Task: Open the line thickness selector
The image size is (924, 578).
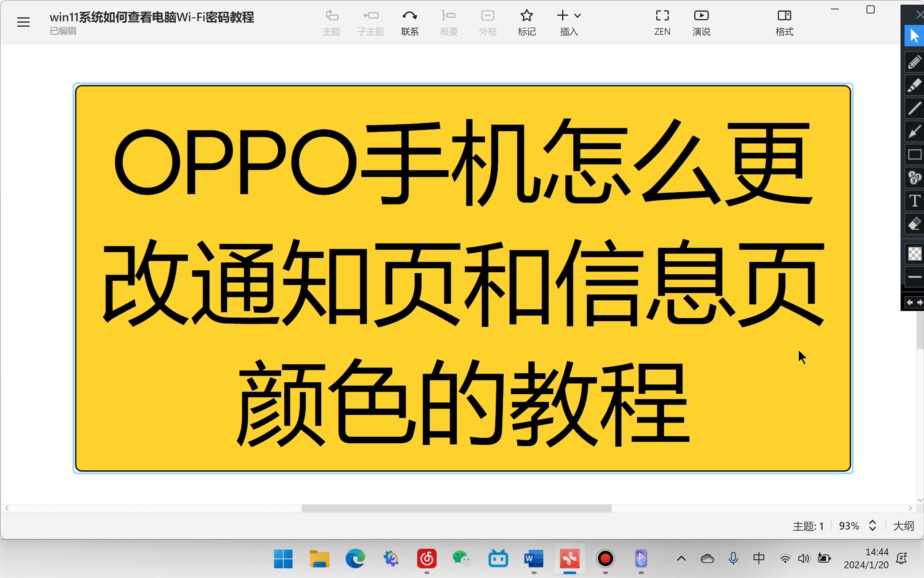Action: (914, 277)
